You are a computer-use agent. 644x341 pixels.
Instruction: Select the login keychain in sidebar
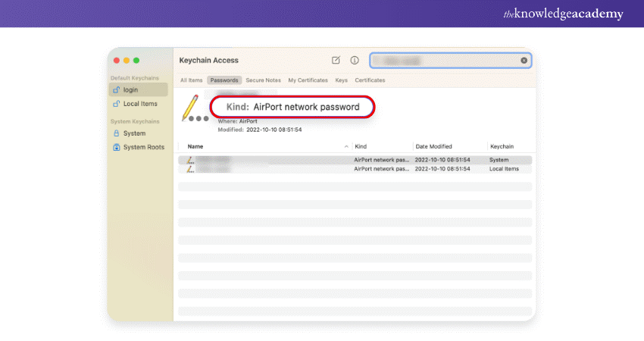pos(132,89)
